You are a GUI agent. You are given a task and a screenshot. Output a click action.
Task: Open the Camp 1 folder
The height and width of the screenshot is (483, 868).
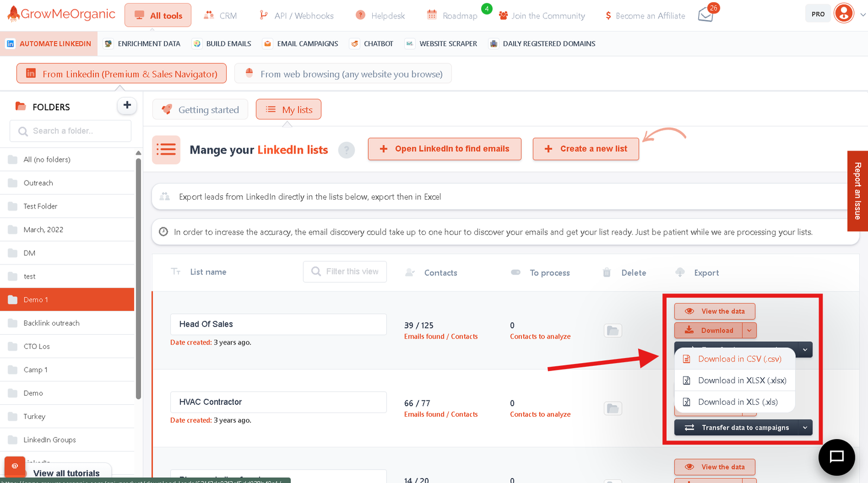67,370
